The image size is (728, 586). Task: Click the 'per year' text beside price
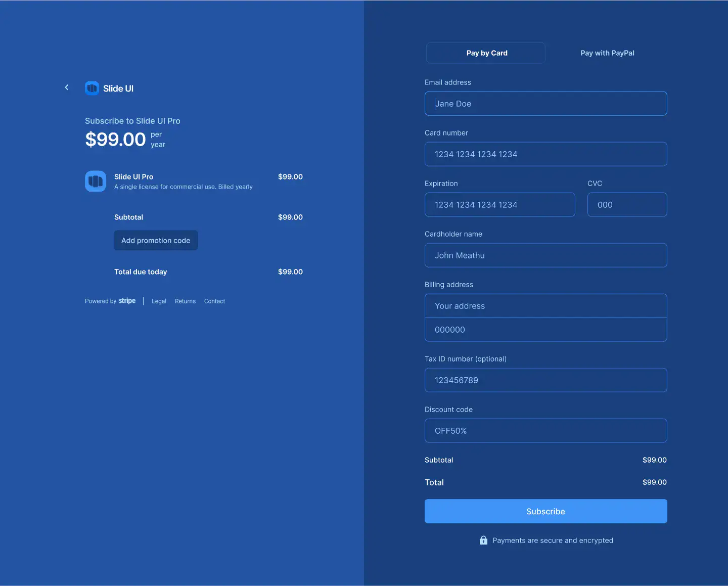pos(158,140)
